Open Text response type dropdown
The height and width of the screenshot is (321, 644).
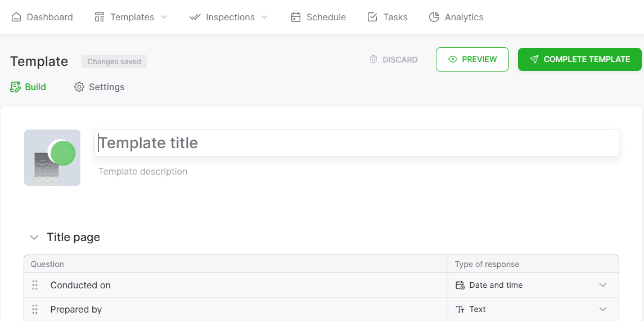pyautogui.click(x=533, y=310)
